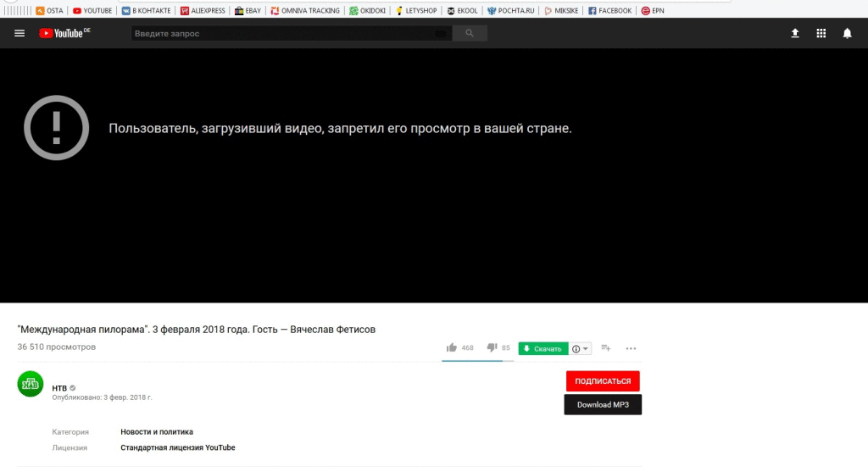Open the YouTube apps grid
Viewport: 868px width, 472px height.
pyautogui.click(x=821, y=34)
